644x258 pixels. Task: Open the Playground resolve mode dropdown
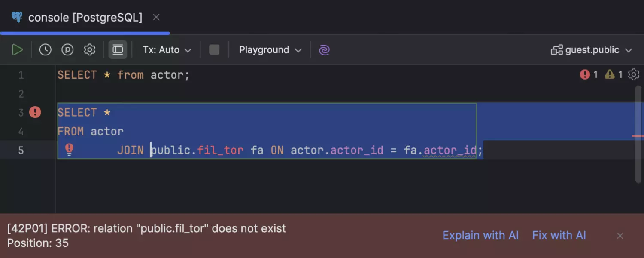point(270,50)
